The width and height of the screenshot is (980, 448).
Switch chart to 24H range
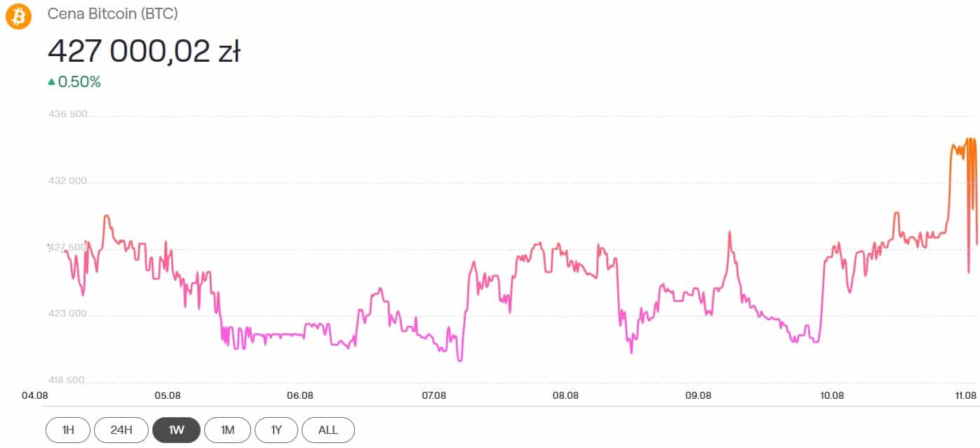point(121,430)
